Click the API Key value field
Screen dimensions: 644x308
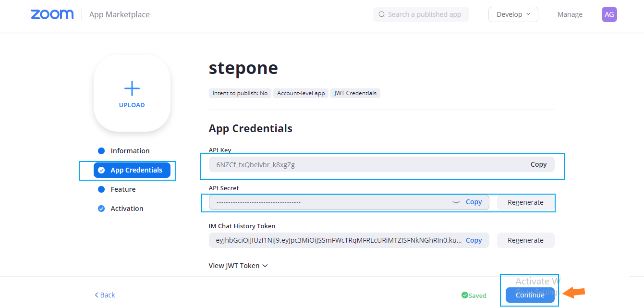point(382,164)
